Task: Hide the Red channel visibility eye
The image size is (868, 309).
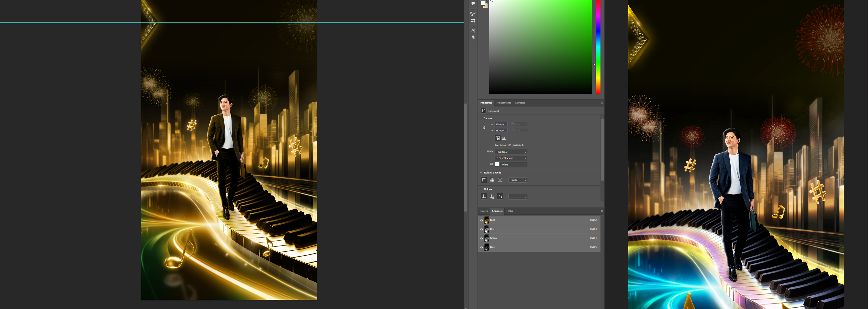Action: (481, 230)
